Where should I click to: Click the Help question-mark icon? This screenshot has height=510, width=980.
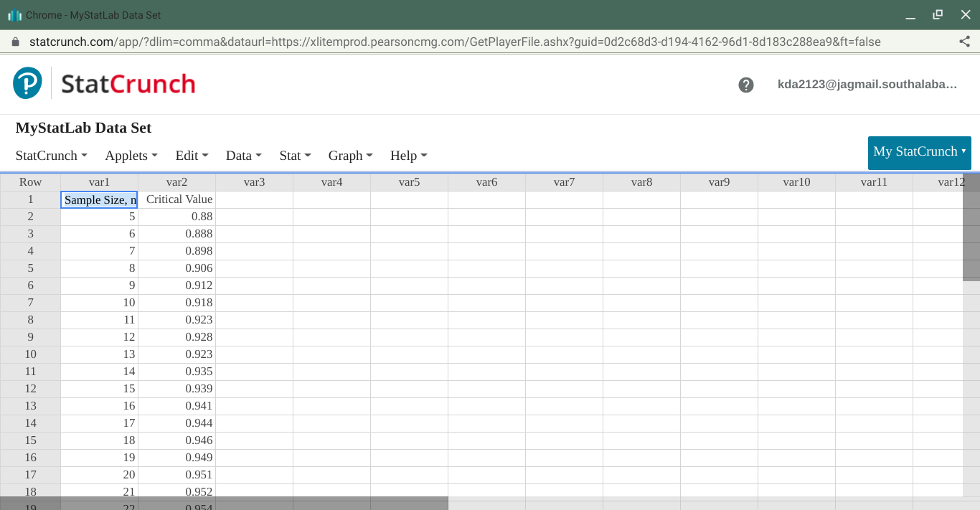tap(746, 85)
